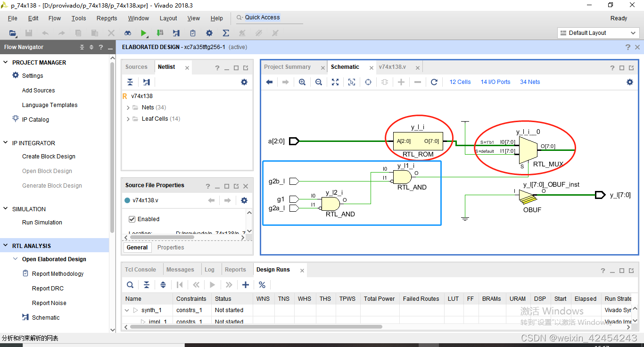Close the Schematic tab
644x347 pixels.
point(372,68)
